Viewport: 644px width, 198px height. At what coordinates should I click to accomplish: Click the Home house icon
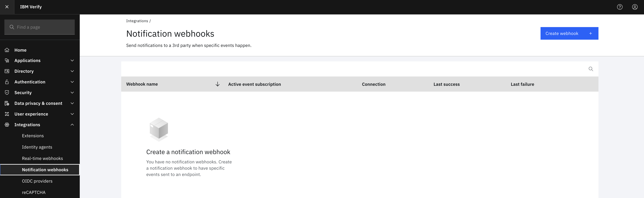tap(7, 50)
